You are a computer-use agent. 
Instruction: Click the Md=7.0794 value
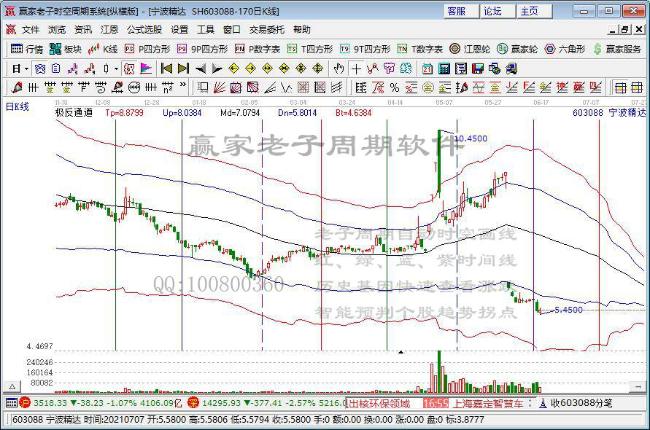coord(240,112)
